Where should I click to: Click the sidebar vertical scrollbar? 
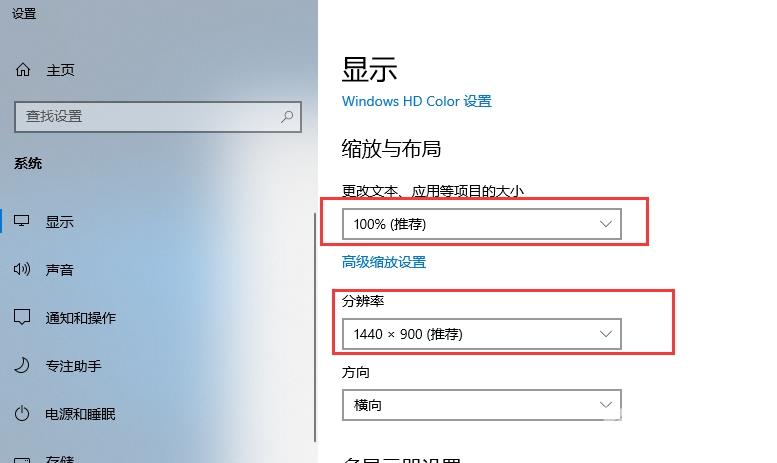pos(315,327)
